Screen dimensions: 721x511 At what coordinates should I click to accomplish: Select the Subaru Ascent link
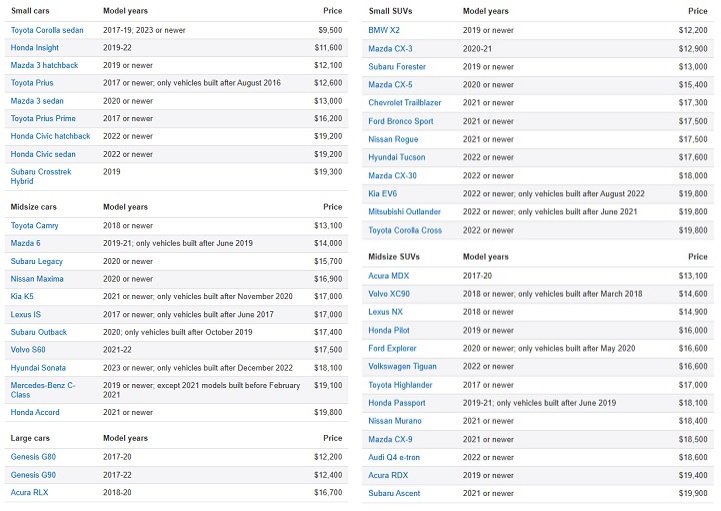pyautogui.click(x=394, y=494)
